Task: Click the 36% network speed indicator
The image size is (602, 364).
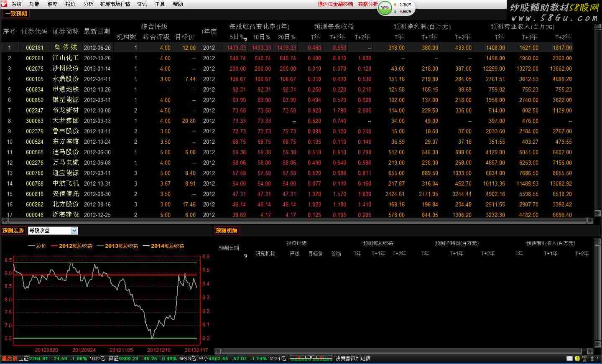Action: 385,8
